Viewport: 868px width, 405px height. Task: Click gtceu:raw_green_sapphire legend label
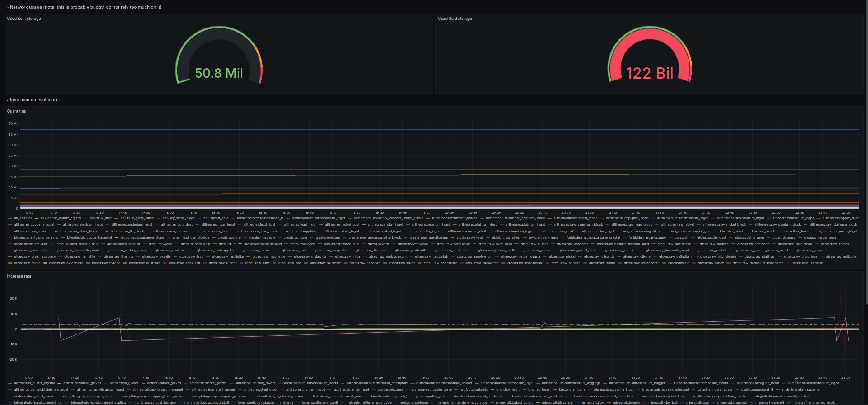(x=35, y=256)
